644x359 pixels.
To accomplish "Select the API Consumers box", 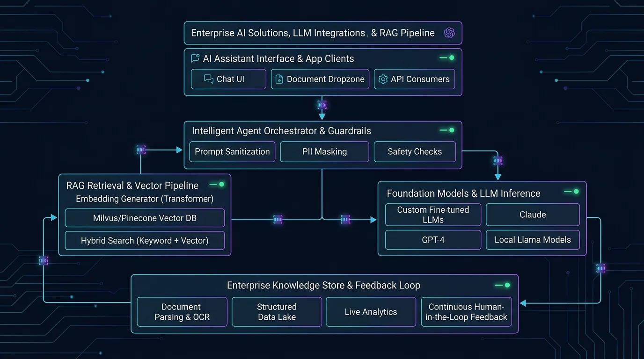I will [x=414, y=79].
